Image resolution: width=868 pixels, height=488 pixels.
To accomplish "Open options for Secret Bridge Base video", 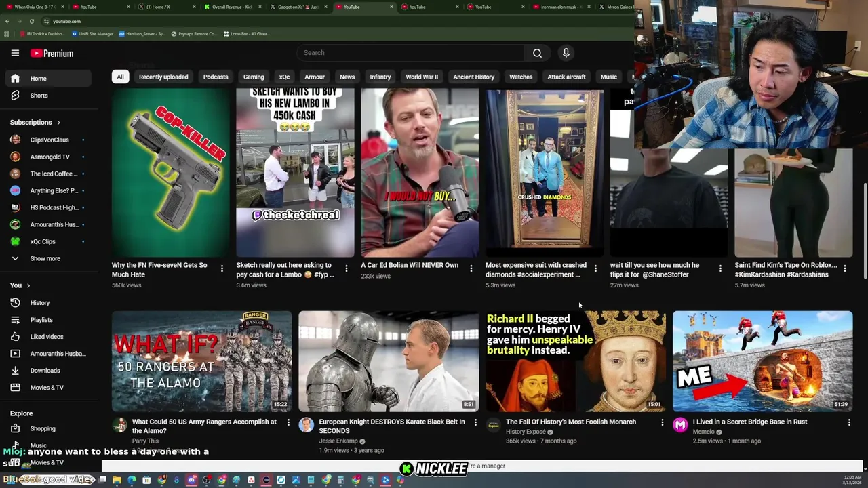I will pyautogui.click(x=849, y=422).
